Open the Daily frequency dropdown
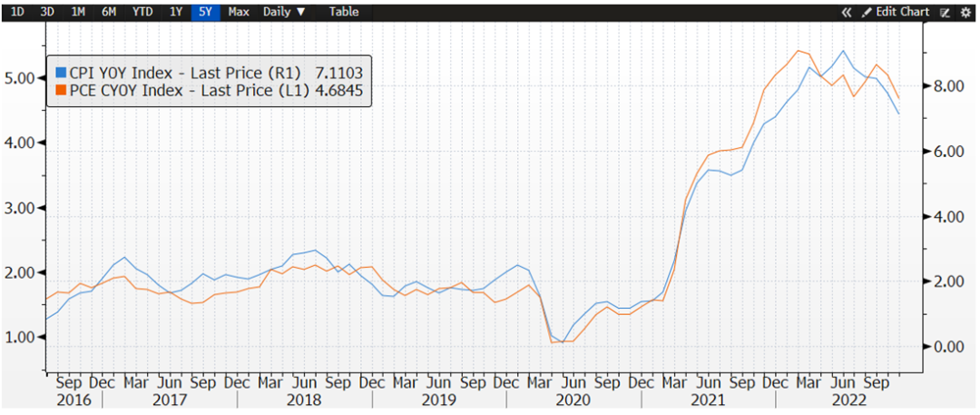This screenshot has height=415, width=980. [284, 12]
